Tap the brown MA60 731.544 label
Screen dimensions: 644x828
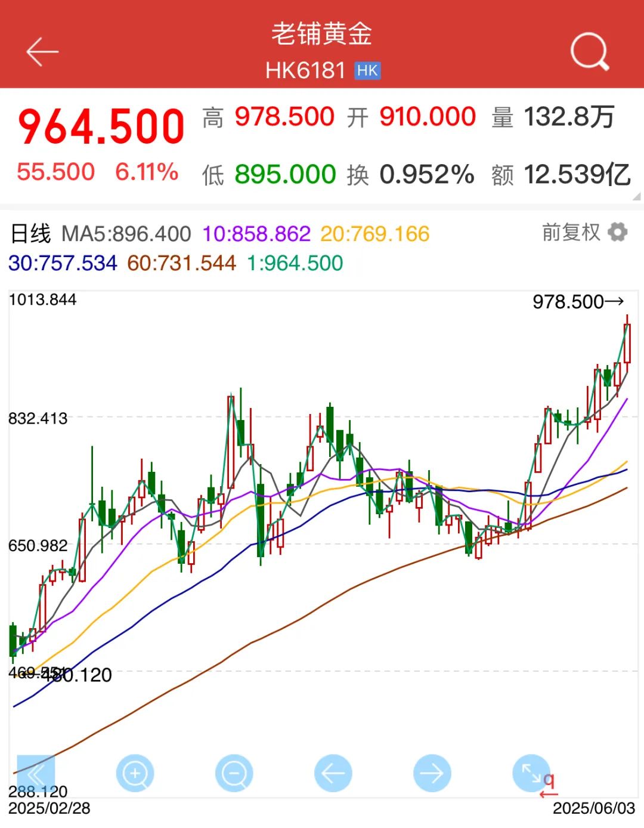tap(181, 263)
